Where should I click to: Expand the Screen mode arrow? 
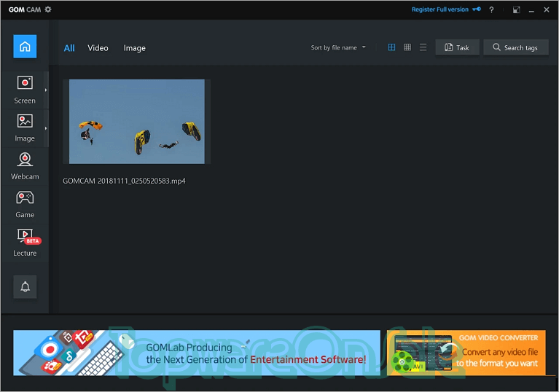[46, 90]
